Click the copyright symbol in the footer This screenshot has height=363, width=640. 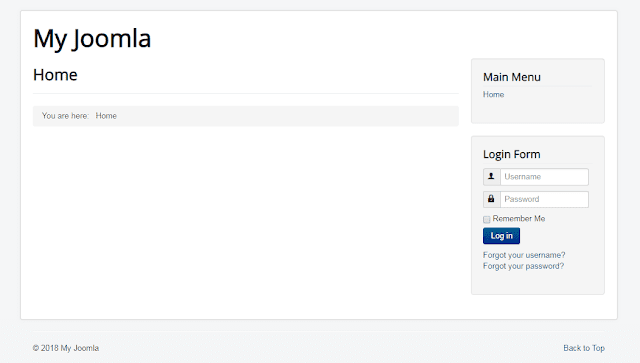pyautogui.click(x=36, y=348)
